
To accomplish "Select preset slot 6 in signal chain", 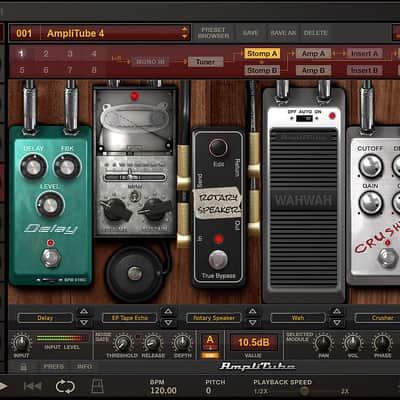I will point(46,70).
